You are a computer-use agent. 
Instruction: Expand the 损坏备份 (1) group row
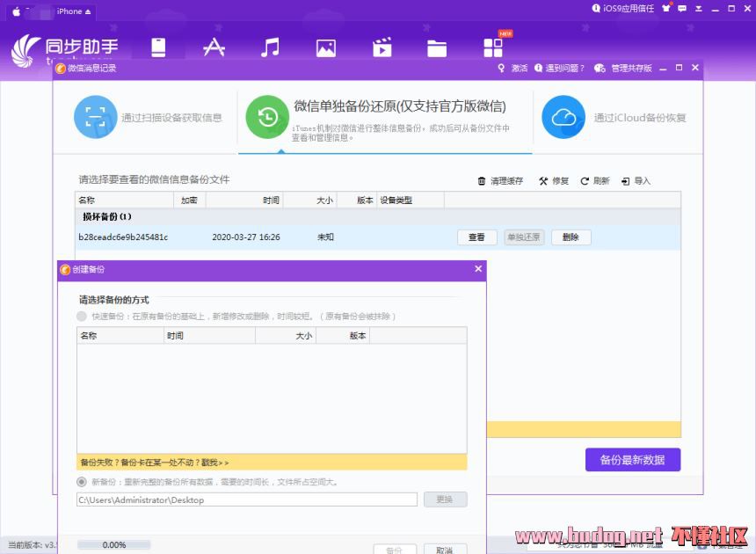(106, 216)
